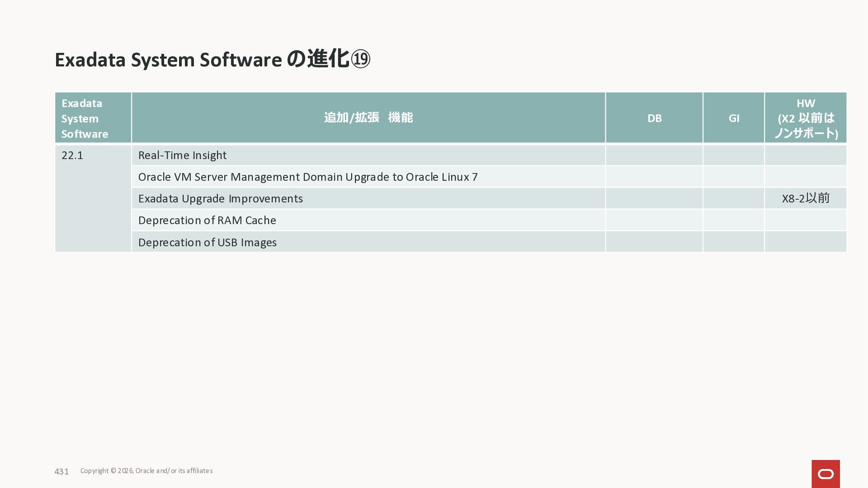Click the empty HW cell for USB Images row

coord(805,242)
